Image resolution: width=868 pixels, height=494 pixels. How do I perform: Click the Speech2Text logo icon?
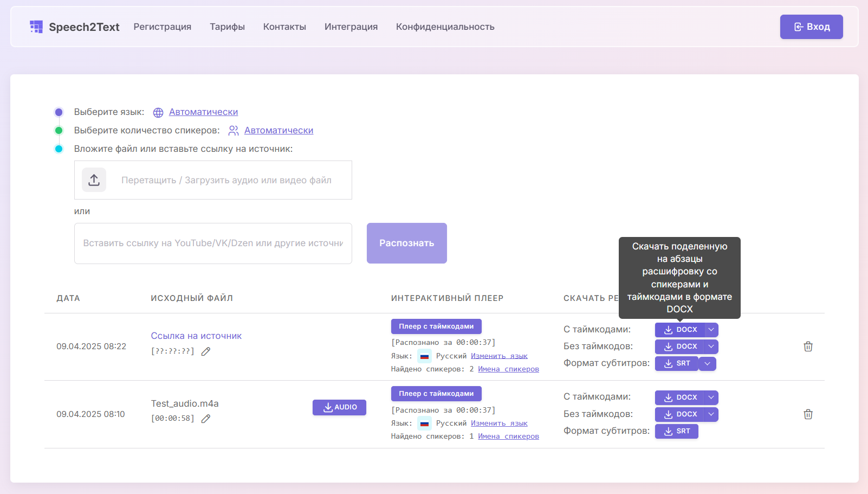pyautogui.click(x=36, y=26)
